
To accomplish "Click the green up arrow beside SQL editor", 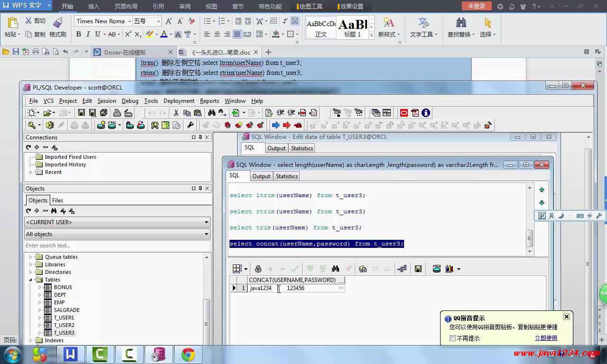I will (x=542, y=190).
